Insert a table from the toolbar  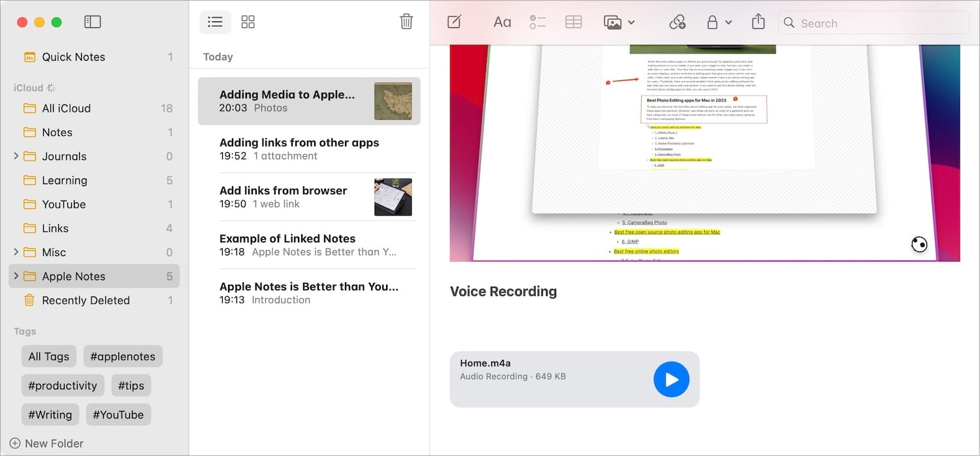(573, 22)
